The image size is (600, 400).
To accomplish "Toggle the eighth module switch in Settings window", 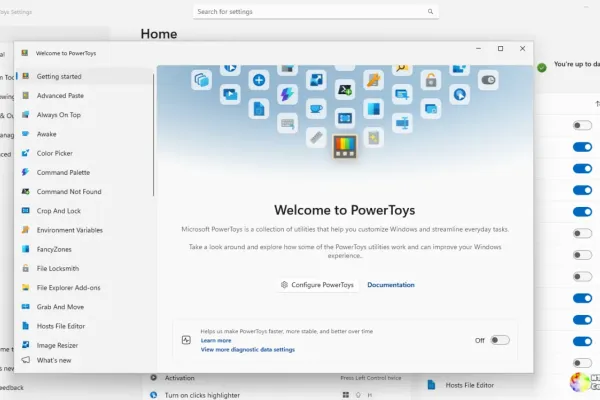I will point(582,277).
